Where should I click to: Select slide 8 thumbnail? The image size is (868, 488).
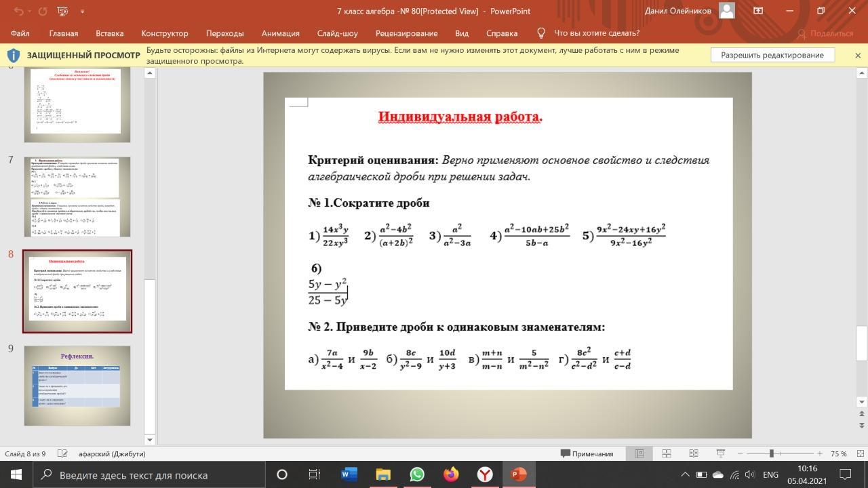point(77,291)
